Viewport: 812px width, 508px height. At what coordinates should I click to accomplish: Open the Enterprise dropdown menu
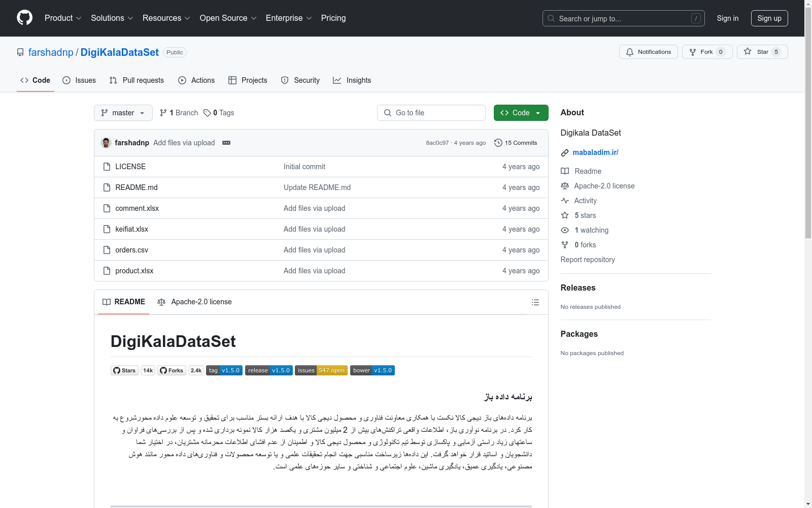289,18
